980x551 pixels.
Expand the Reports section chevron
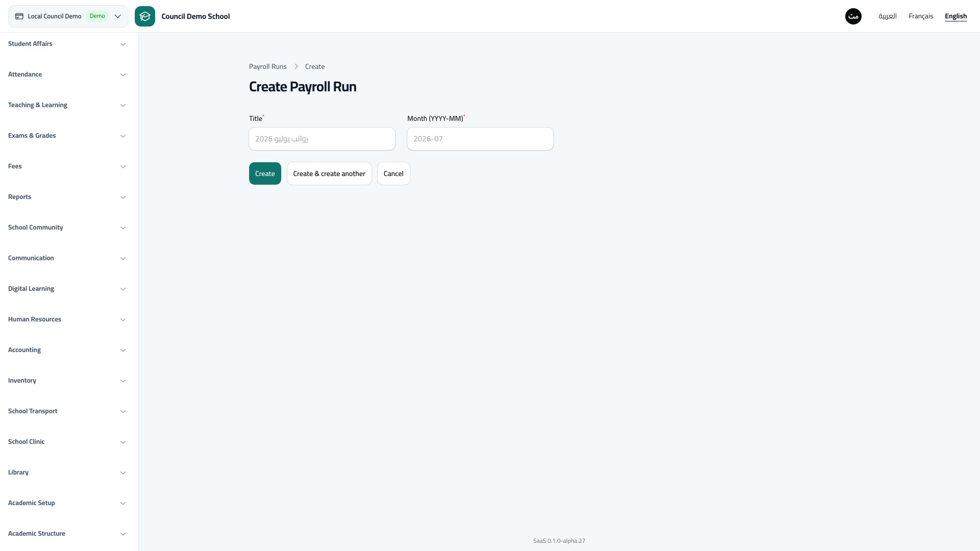click(123, 197)
